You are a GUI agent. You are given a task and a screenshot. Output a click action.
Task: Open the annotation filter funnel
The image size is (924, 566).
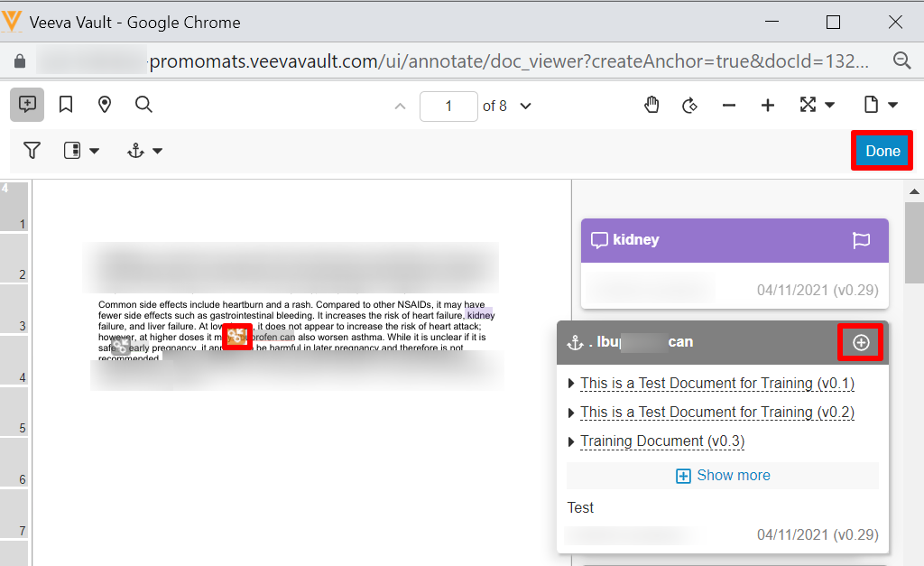tap(32, 151)
